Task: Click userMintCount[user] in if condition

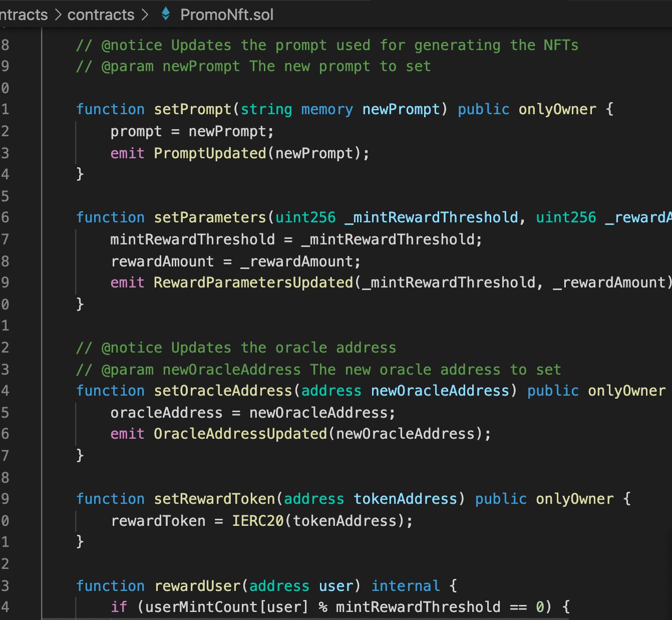Action: coord(226,607)
